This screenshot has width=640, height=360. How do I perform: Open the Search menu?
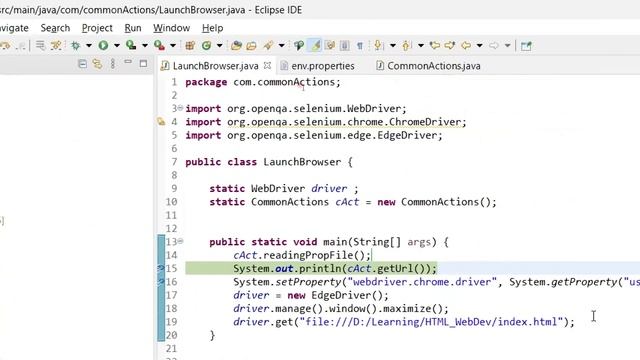click(55, 28)
